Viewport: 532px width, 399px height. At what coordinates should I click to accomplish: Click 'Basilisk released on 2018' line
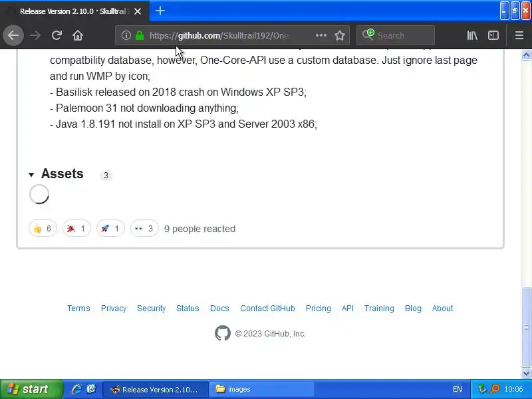(178, 92)
